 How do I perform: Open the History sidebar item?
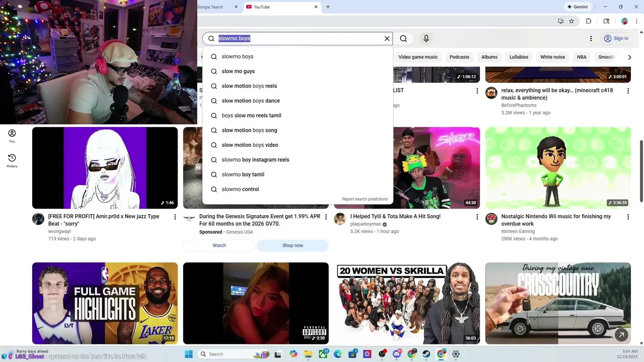coord(12,160)
